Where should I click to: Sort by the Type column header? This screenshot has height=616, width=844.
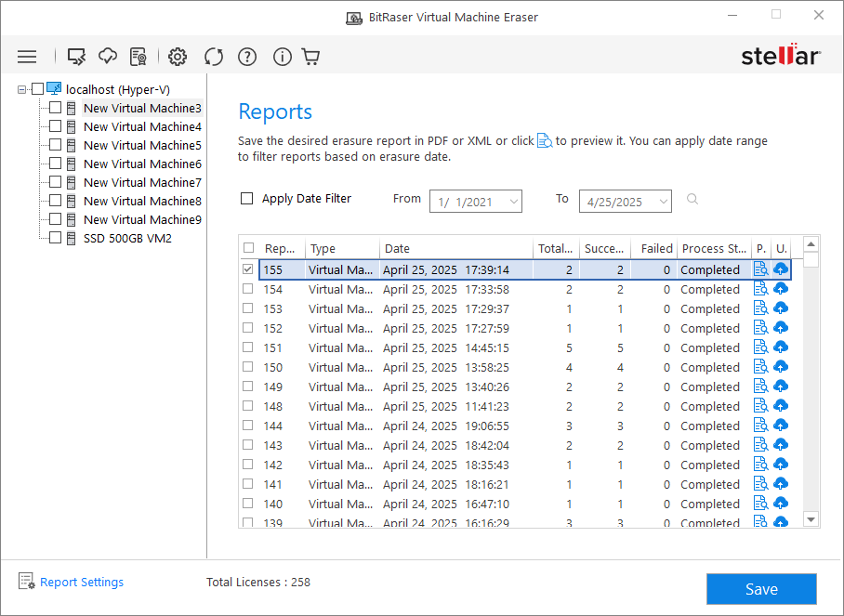342,249
